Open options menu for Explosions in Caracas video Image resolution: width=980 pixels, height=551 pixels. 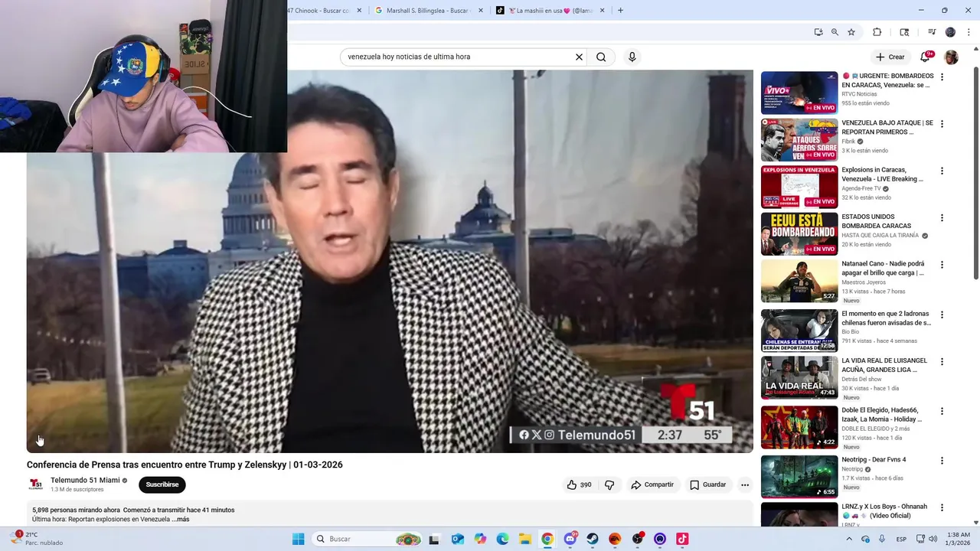click(942, 171)
